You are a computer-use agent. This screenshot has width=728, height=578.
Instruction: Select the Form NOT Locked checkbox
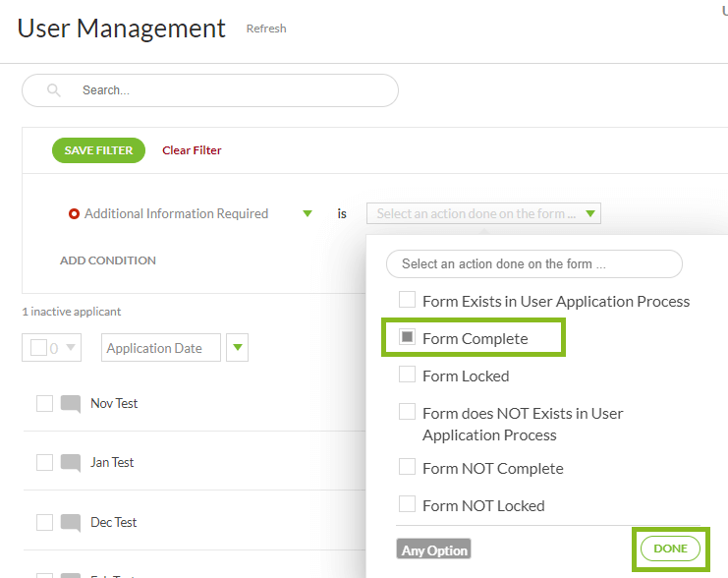tap(407, 505)
